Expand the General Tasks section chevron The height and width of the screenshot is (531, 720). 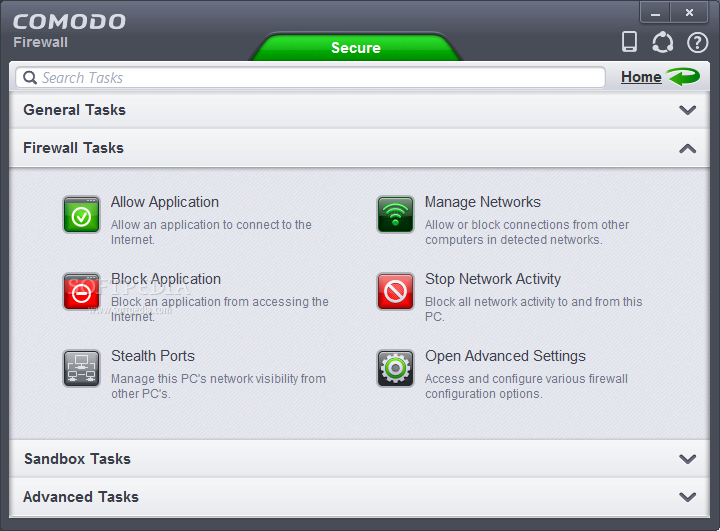(687, 110)
